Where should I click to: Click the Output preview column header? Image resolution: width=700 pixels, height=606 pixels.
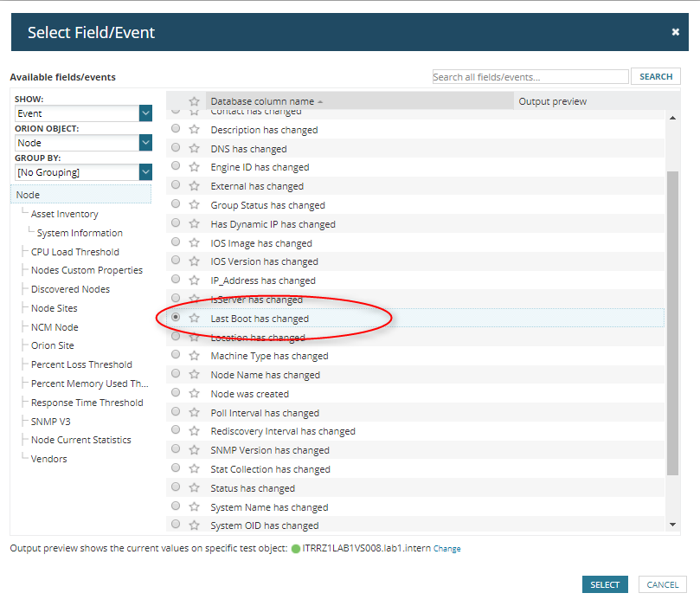596,101
